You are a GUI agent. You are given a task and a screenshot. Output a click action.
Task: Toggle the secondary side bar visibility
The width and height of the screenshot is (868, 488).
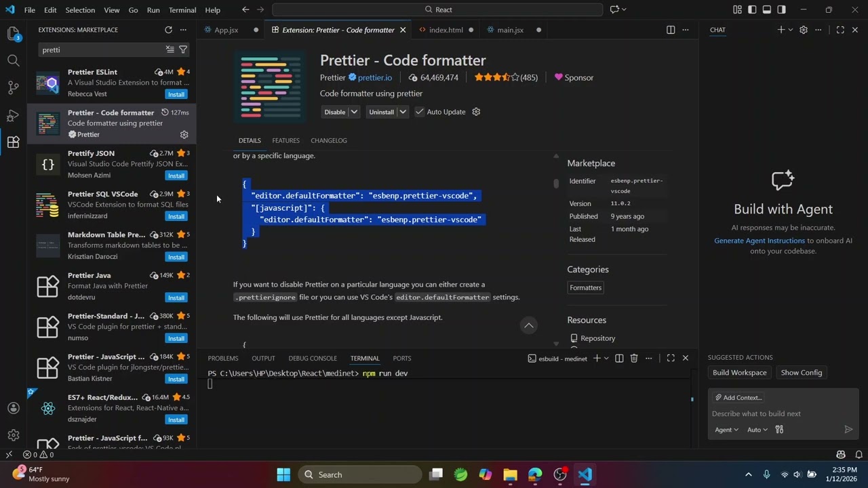coord(782,9)
